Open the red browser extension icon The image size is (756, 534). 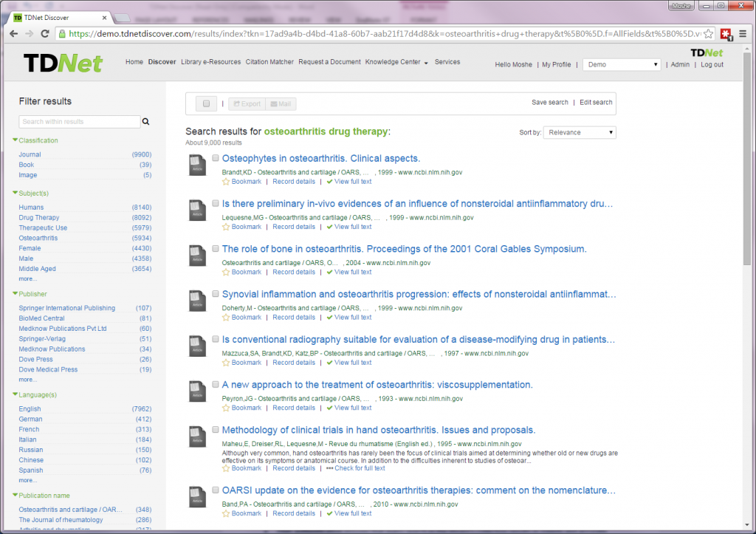pyautogui.click(x=726, y=34)
